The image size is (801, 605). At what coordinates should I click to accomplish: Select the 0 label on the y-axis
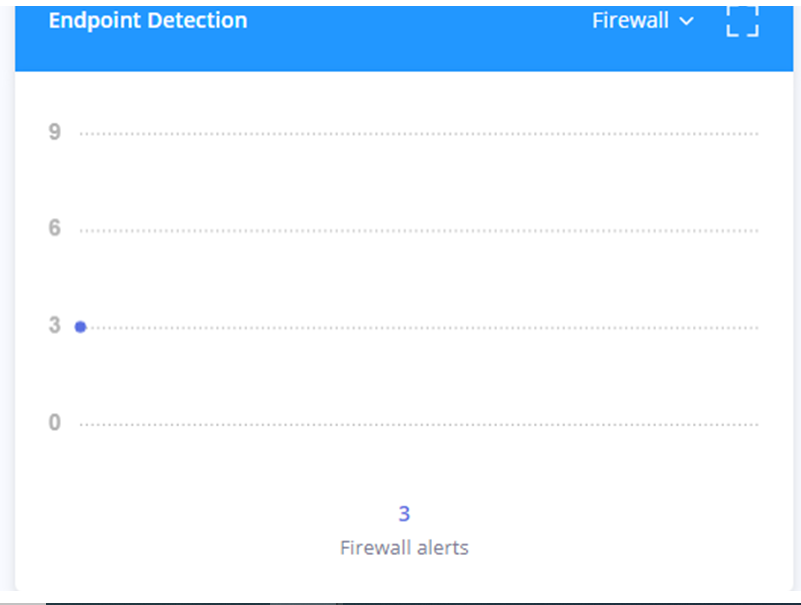(x=55, y=423)
